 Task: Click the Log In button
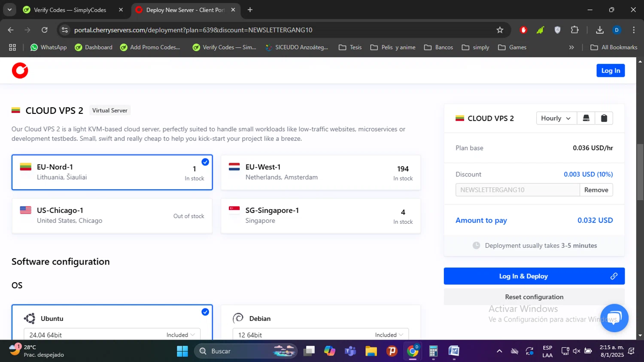click(611, 70)
